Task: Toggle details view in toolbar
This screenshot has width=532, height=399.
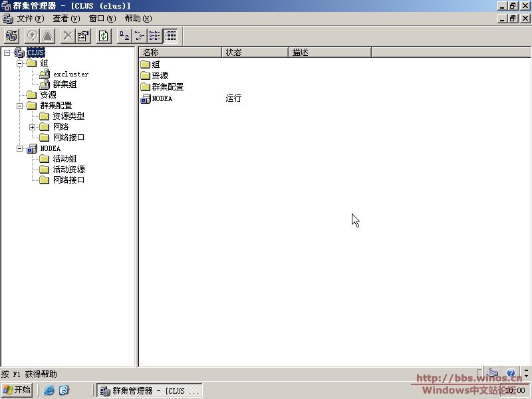Action: [x=170, y=36]
